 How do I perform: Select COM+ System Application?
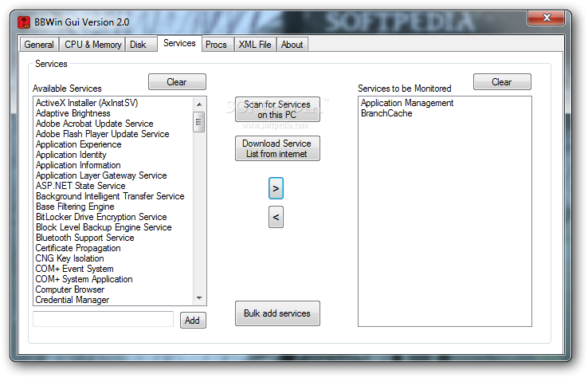click(84, 279)
